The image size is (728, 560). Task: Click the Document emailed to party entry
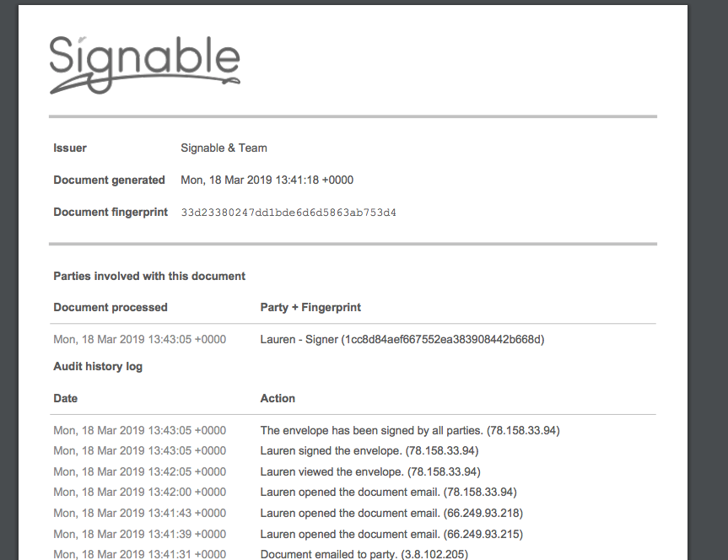(364, 554)
